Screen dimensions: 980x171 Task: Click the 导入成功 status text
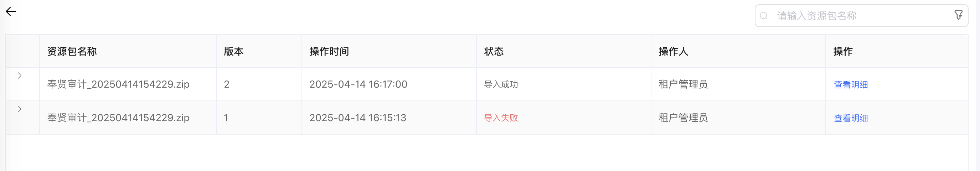501,84
